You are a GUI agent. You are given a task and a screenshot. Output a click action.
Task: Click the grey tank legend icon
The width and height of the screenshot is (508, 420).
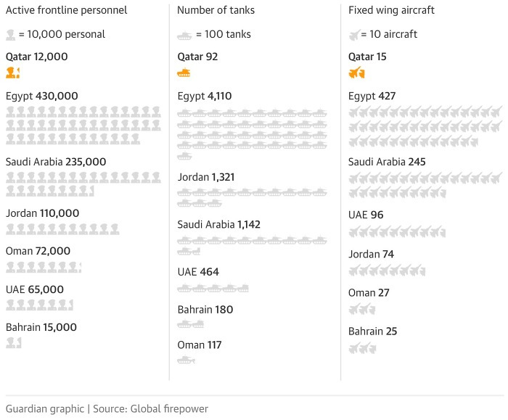coord(184,36)
